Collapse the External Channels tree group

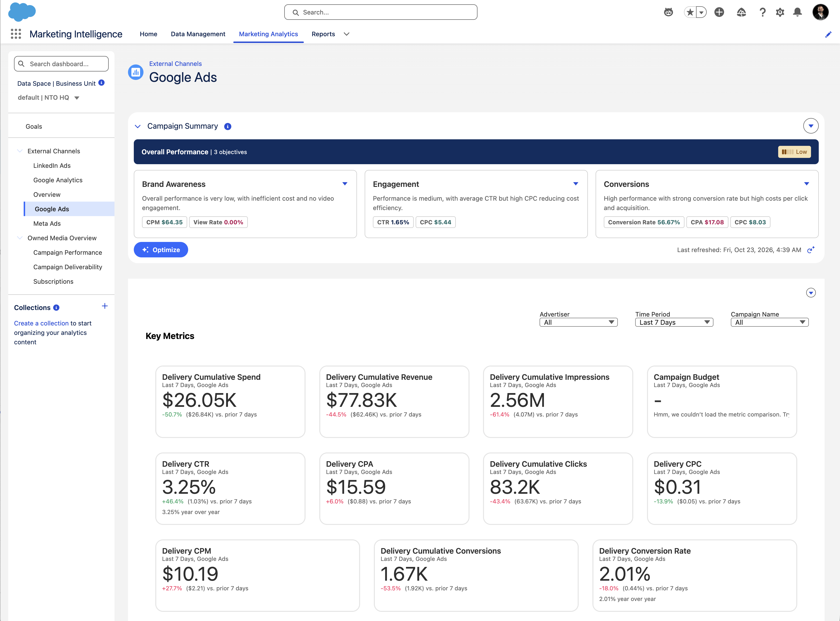(20, 151)
